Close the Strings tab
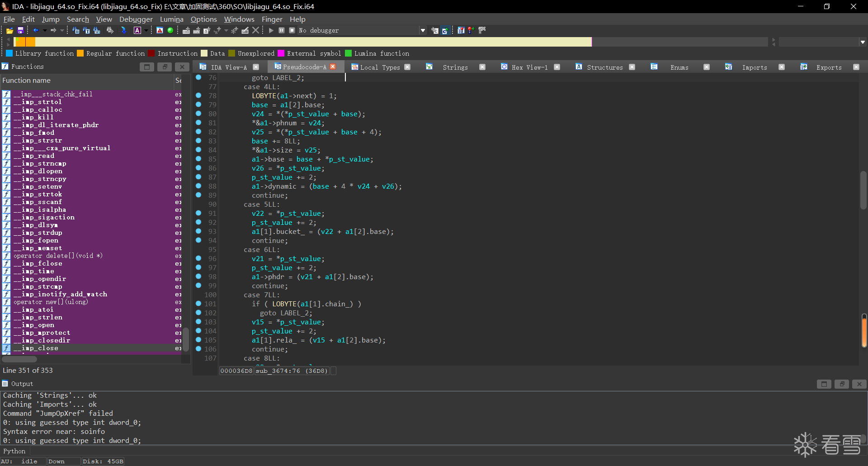The width and height of the screenshot is (868, 466). click(482, 67)
